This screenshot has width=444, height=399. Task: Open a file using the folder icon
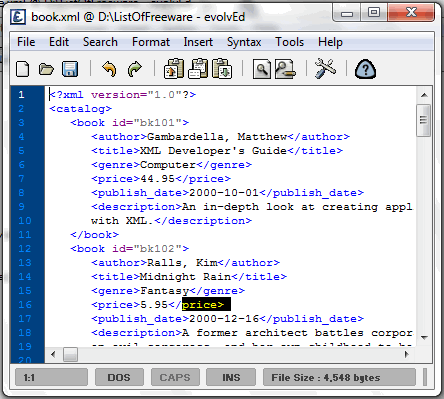tap(46, 69)
